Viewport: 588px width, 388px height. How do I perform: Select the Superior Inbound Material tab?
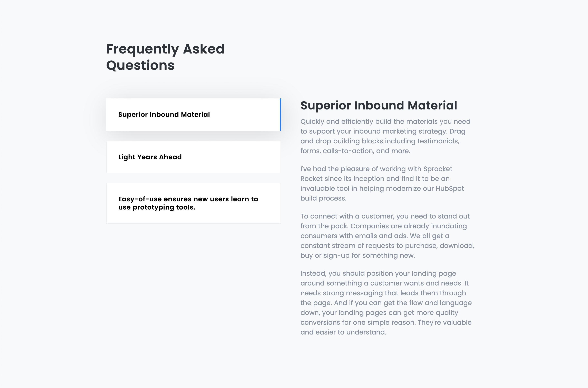point(193,115)
